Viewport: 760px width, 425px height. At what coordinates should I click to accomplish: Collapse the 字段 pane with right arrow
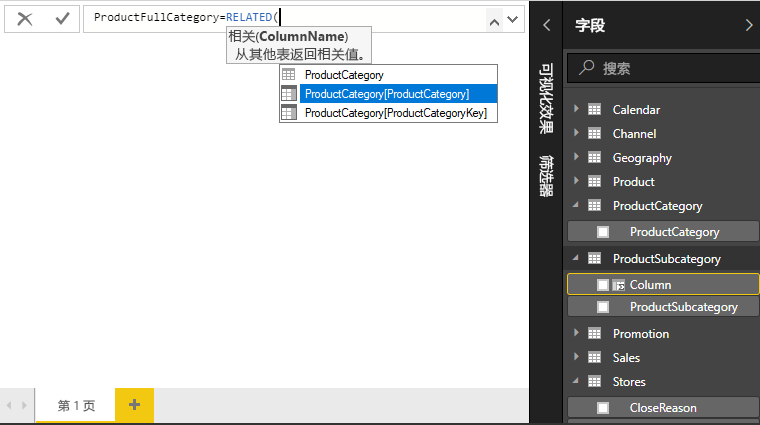748,25
